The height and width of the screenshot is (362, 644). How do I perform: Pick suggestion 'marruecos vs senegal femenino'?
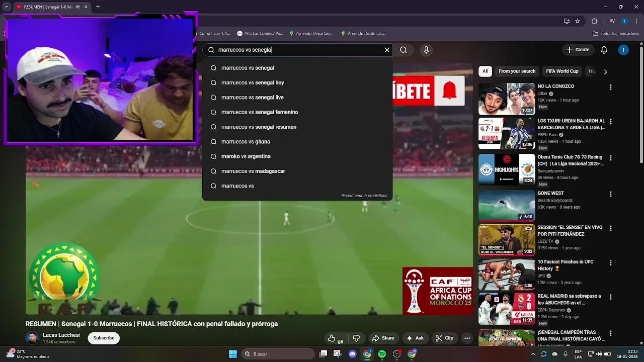(297, 112)
